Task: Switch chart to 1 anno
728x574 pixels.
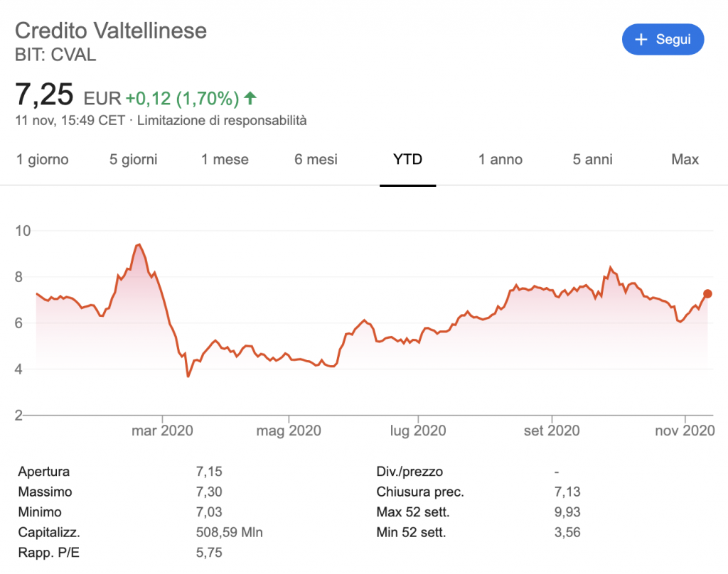Action: click(x=500, y=160)
